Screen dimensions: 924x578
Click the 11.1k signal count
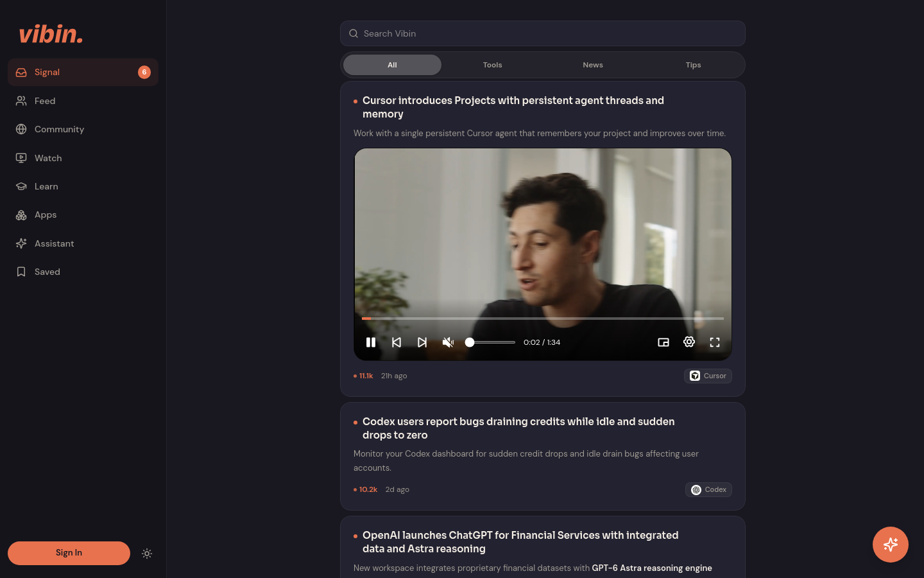[363, 376]
